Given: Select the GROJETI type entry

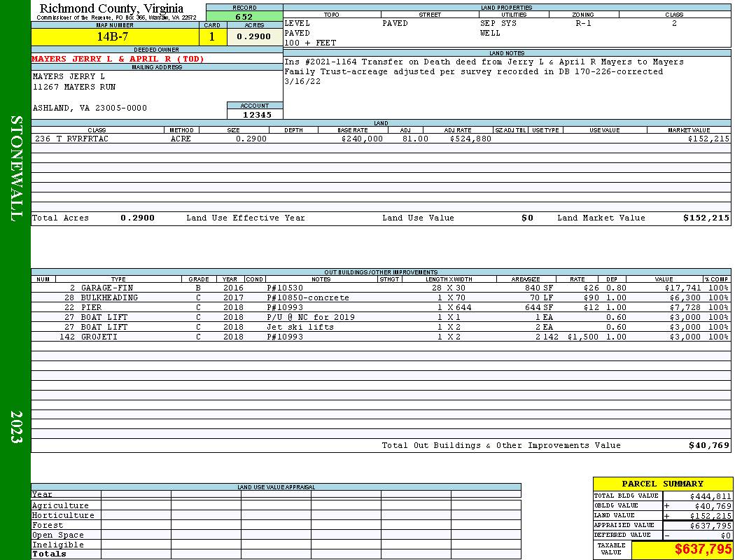Looking at the screenshot, I should click(x=99, y=337).
